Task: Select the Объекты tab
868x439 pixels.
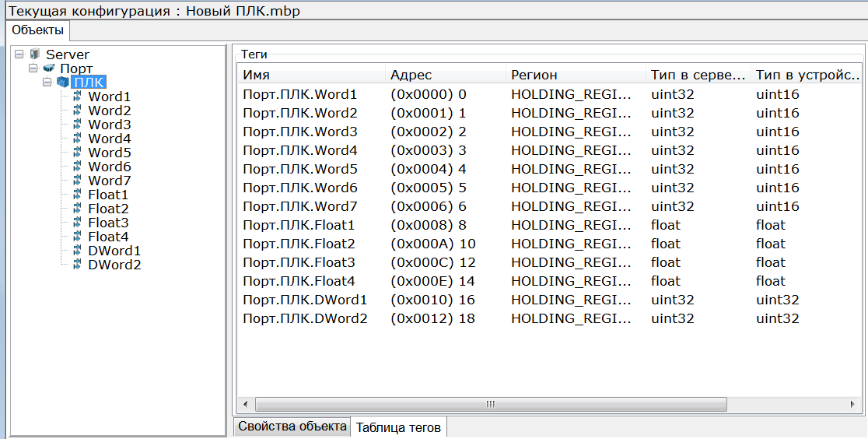Action: (x=37, y=30)
